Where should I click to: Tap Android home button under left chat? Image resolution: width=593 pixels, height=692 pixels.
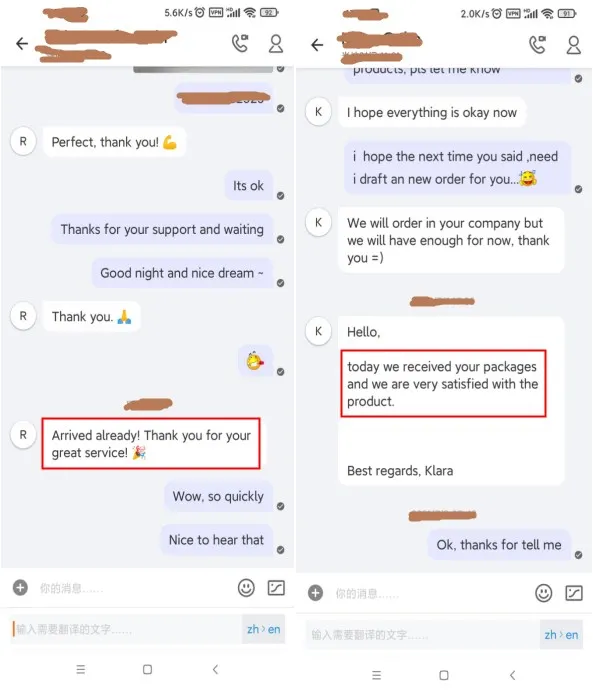click(147, 669)
